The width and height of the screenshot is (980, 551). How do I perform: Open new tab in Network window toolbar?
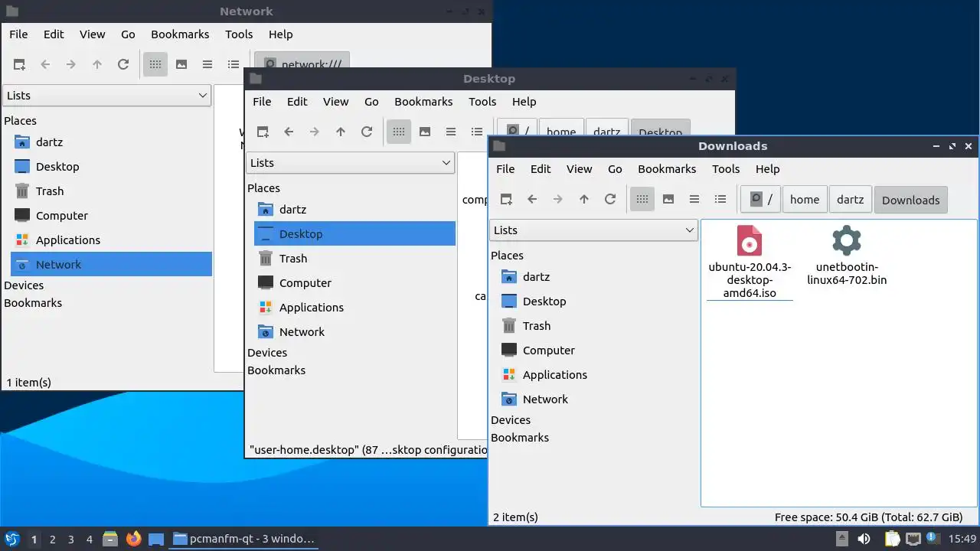pyautogui.click(x=19, y=64)
